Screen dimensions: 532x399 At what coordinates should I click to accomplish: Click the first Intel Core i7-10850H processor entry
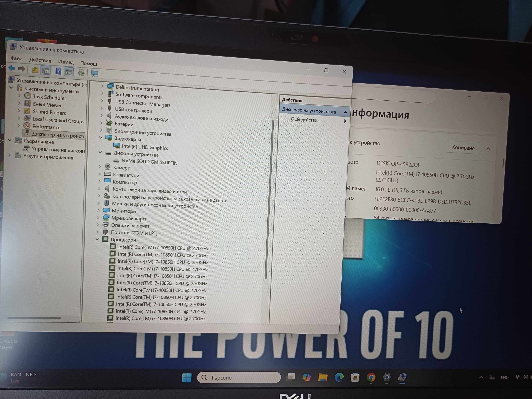pos(163,248)
